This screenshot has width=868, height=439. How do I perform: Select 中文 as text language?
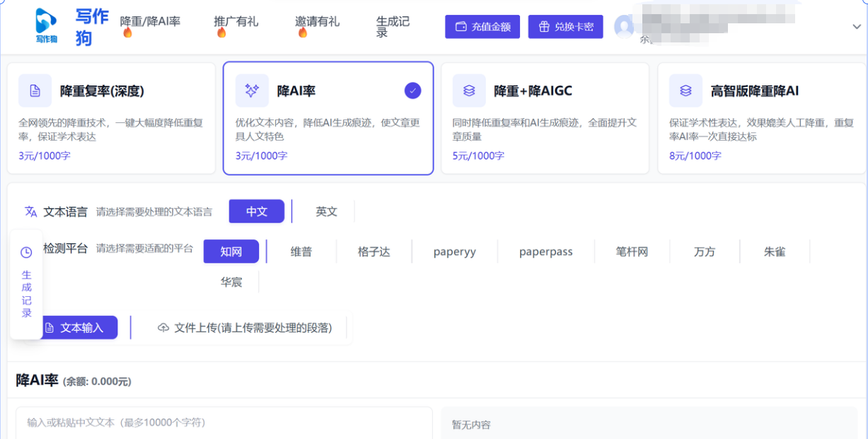(x=257, y=211)
